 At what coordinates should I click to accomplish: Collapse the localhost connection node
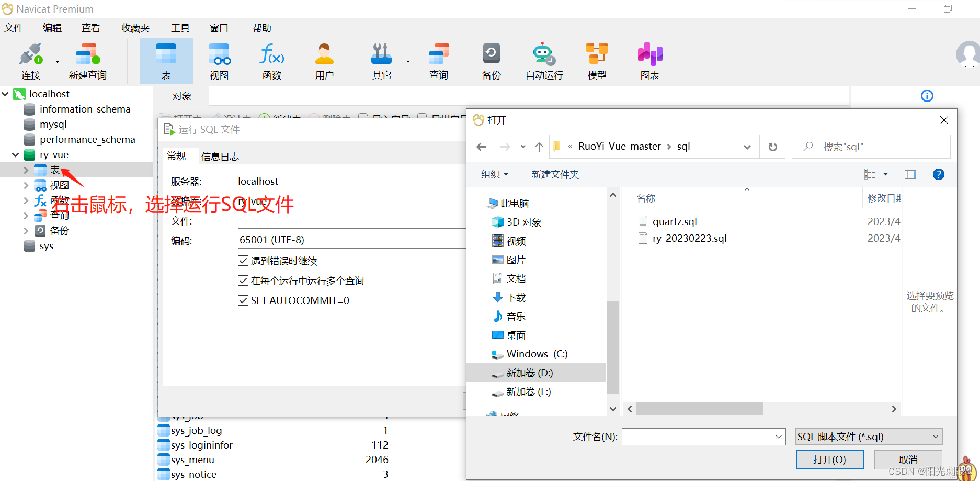5,94
